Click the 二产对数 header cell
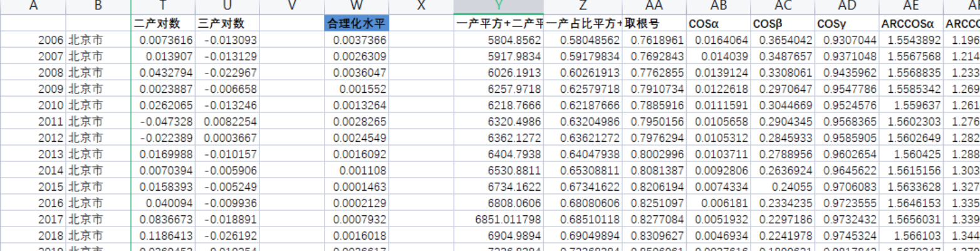The image size is (980, 251). click(x=163, y=24)
